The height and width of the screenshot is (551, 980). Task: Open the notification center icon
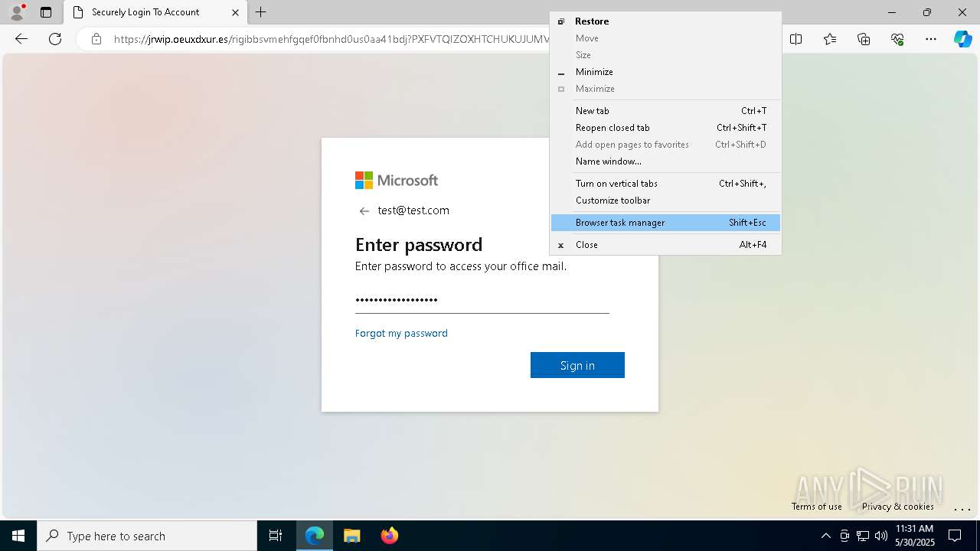[x=955, y=536]
